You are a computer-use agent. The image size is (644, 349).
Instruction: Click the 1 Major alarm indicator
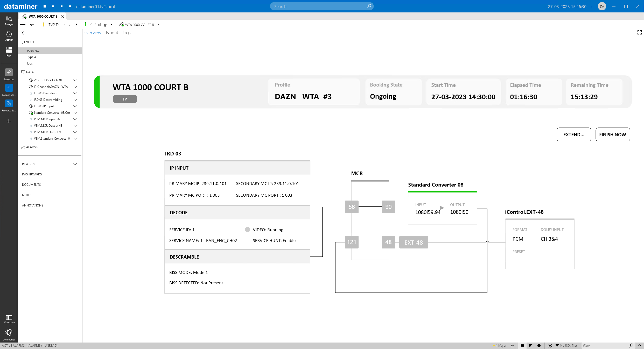click(x=499, y=346)
